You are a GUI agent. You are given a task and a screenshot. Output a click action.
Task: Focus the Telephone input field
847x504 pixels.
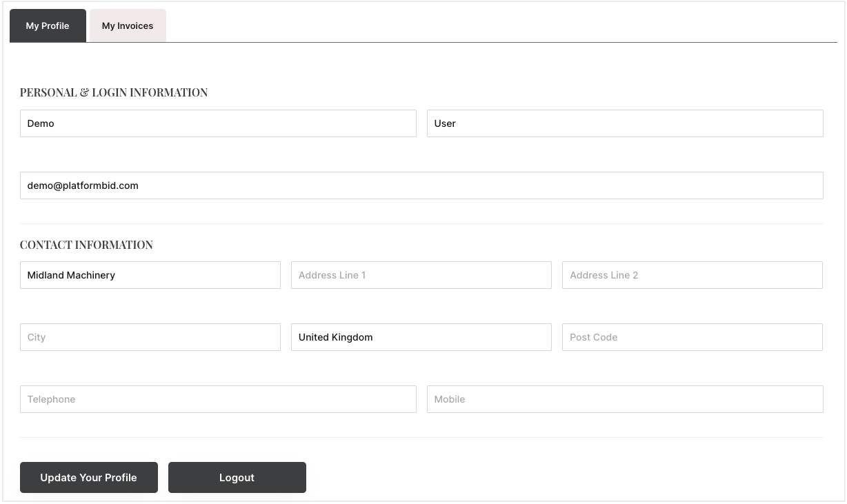(218, 399)
